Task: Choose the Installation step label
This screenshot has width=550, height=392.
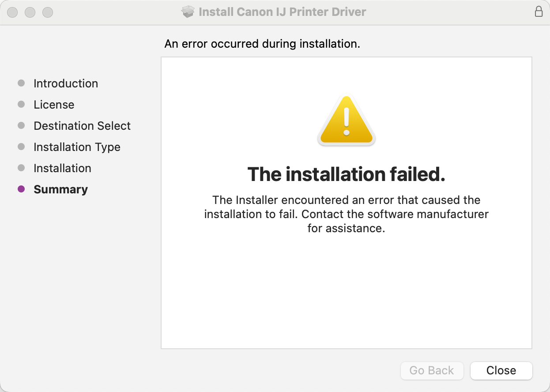Action: (x=62, y=168)
